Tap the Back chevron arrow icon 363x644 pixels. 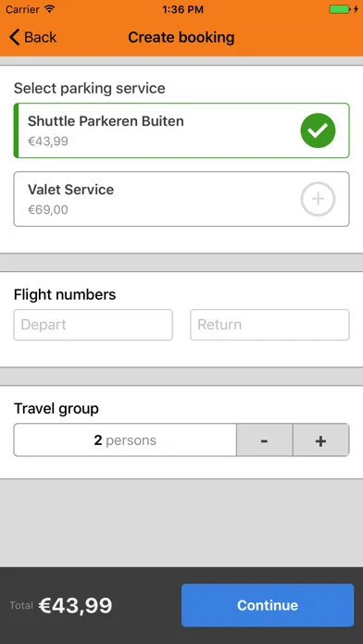pyautogui.click(x=15, y=37)
